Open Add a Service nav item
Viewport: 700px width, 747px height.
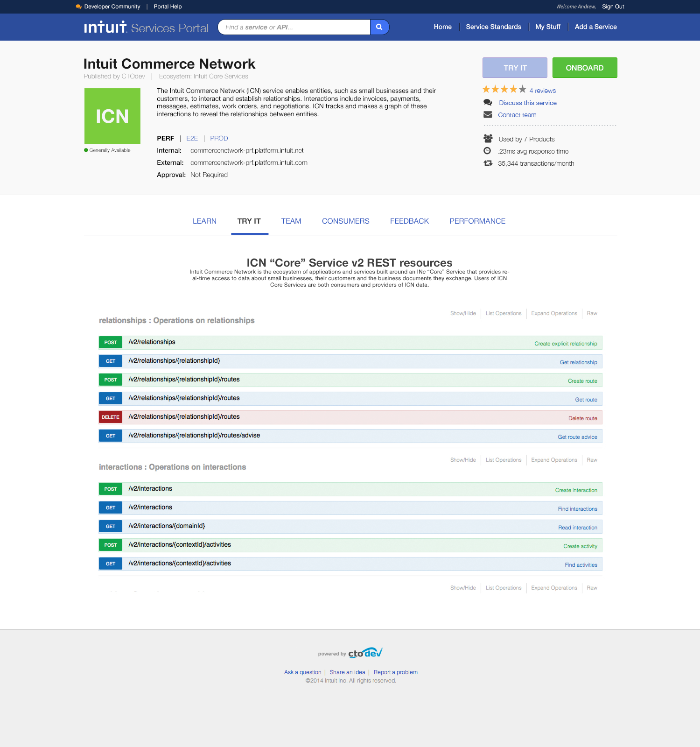(596, 27)
